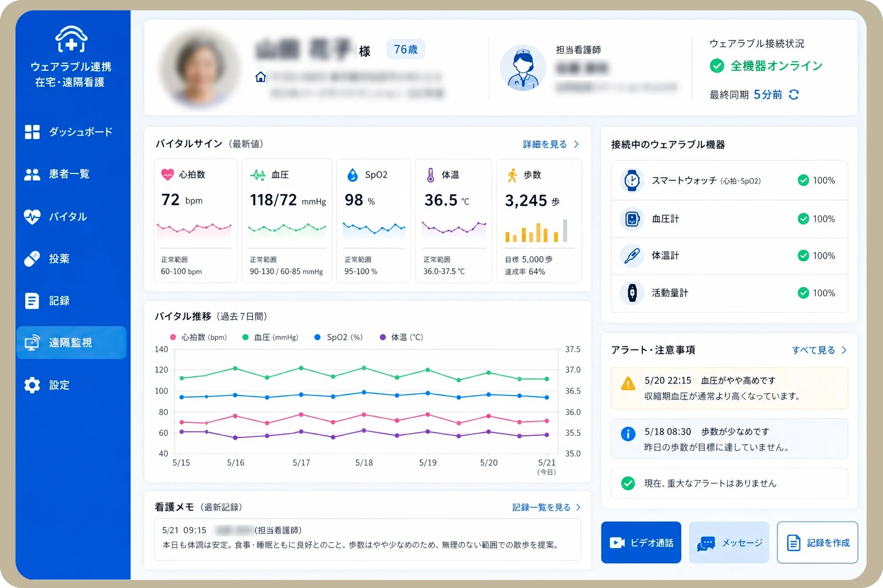
Task: Click the 体温計 device icon
Action: point(632,256)
